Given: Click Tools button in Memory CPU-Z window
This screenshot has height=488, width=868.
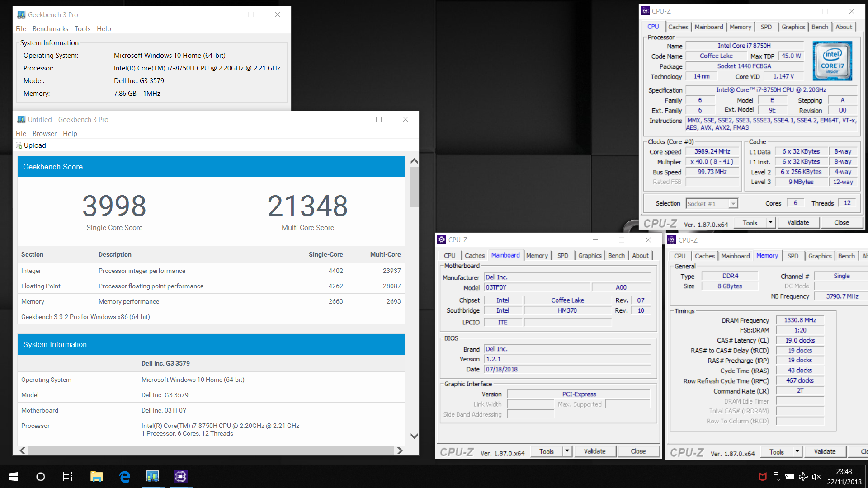Looking at the screenshot, I should 776,452.
